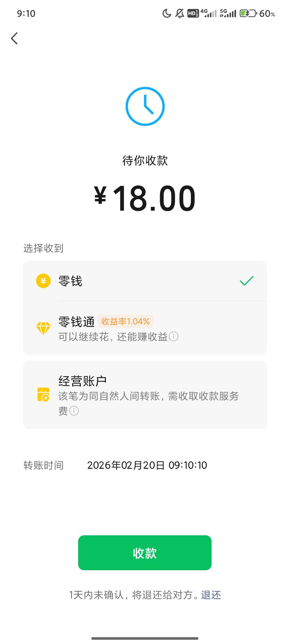Select 经营账户 as receiving account
This screenshot has height=644, width=290.
tap(145, 395)
